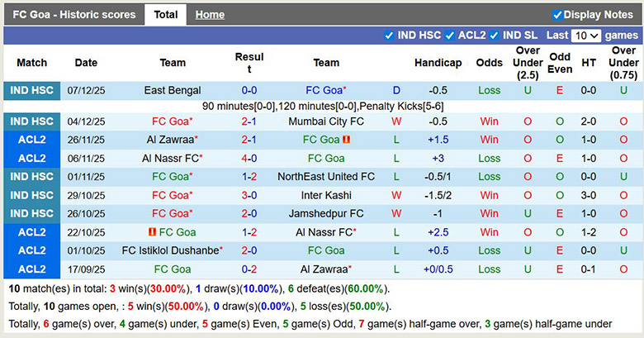Click red card icon in 22/10 Al Nassr row
The width and height of the screenshot is (644, 338).
click(153, 232)
